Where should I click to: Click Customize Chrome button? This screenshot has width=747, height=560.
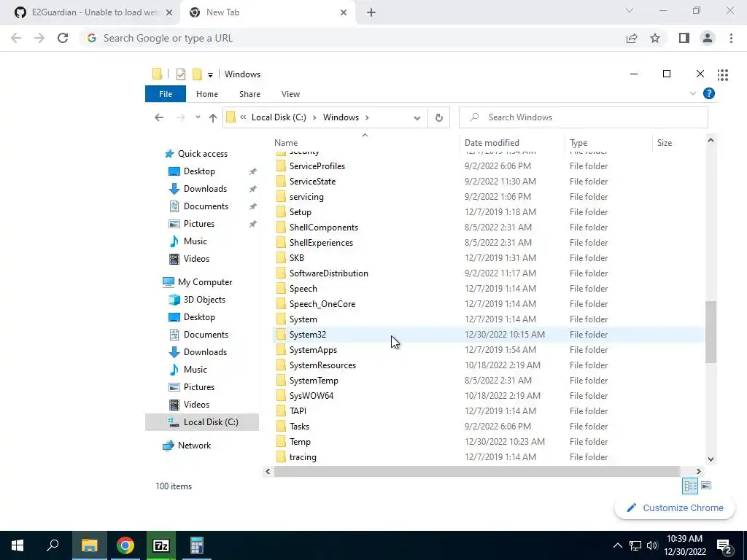(675, 508)
